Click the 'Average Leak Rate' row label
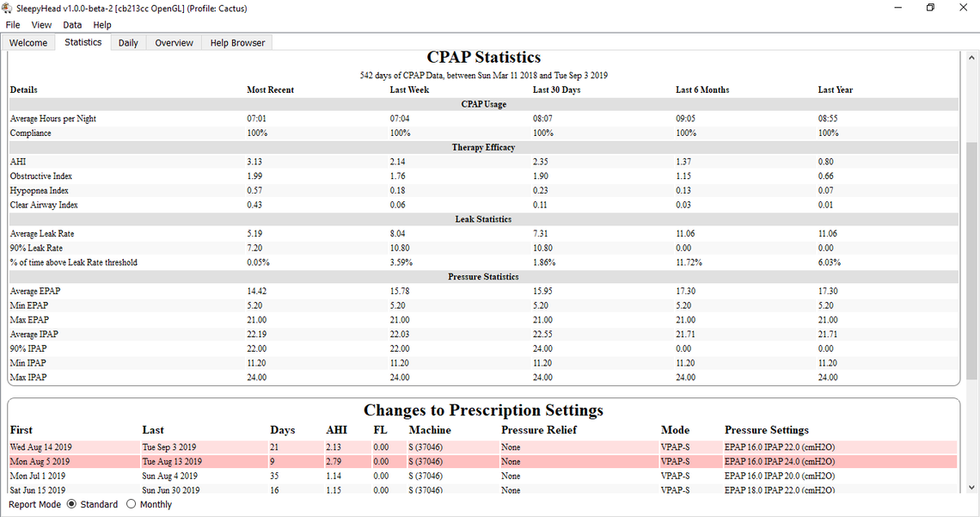The height and width of the screenshot is (517, 980). click(42, 234)
